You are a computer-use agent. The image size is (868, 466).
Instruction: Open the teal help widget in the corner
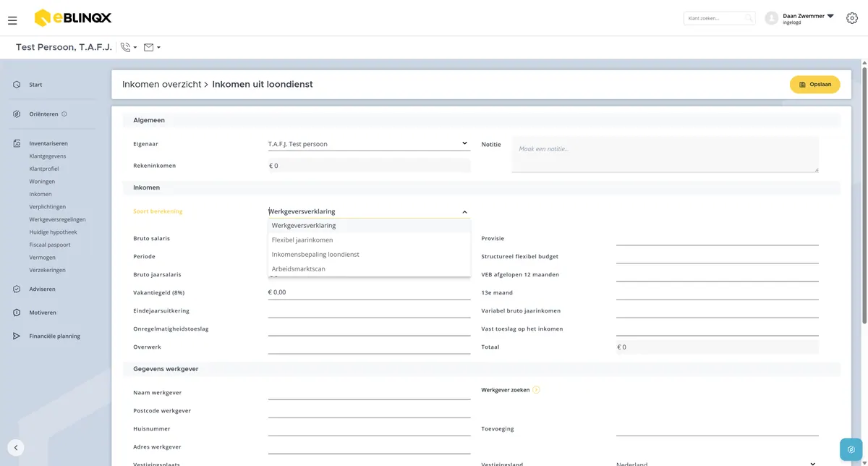coord(851,449)
